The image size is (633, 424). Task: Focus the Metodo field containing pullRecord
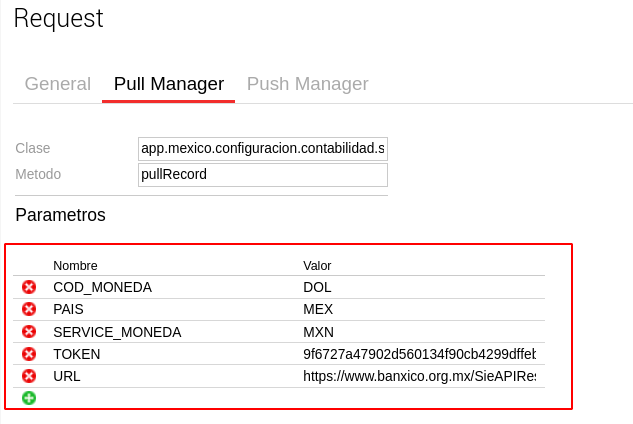[262, 174]
